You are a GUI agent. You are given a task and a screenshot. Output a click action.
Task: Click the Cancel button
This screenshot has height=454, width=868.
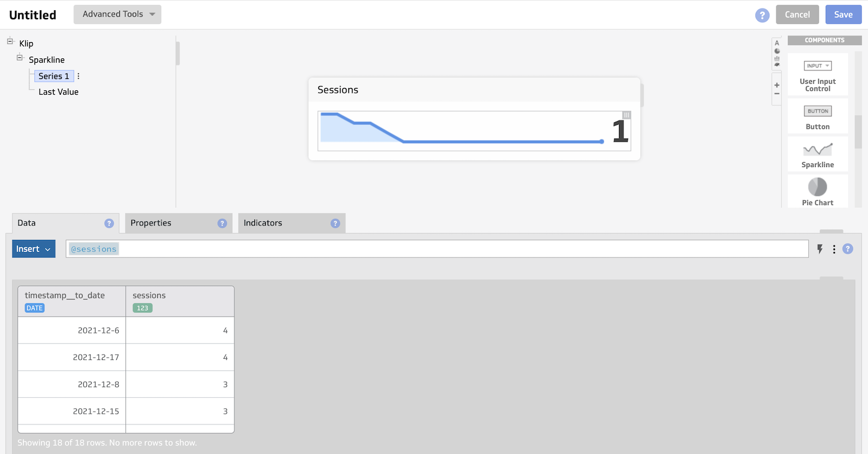point(797,14)
